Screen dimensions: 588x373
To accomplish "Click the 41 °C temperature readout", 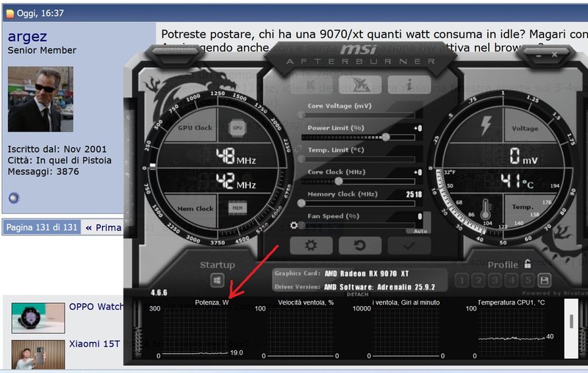I will [517, 181].
